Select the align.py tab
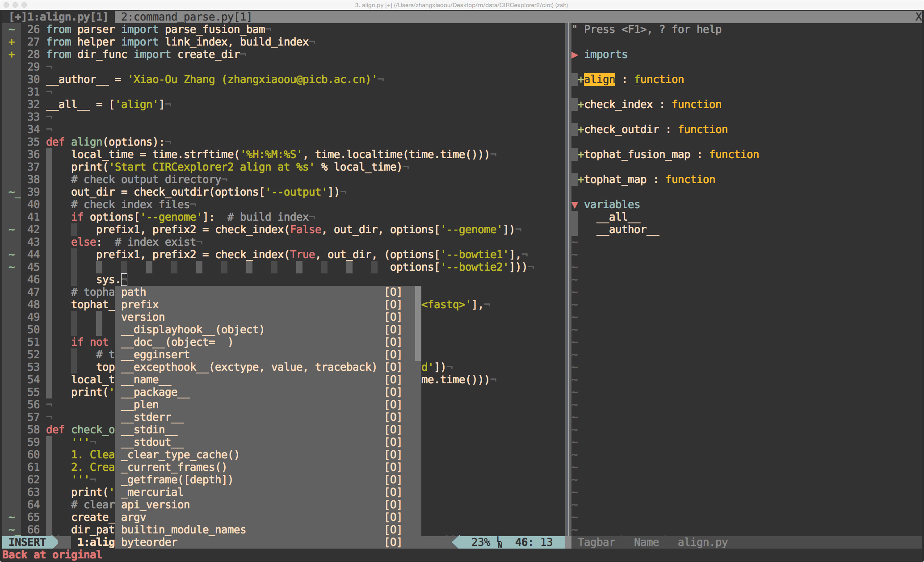 click(59, 17)
